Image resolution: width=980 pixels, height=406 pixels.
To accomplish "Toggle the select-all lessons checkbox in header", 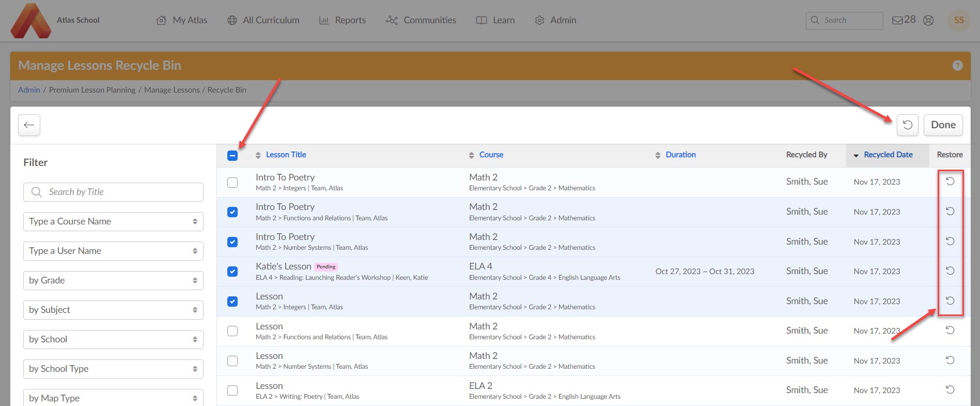I will pos(232,155).
